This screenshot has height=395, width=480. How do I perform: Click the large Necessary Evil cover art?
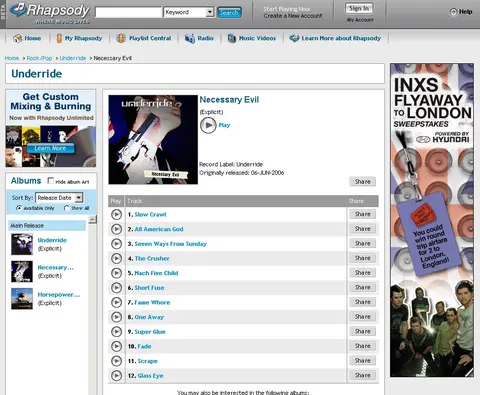tap(153, 140)
